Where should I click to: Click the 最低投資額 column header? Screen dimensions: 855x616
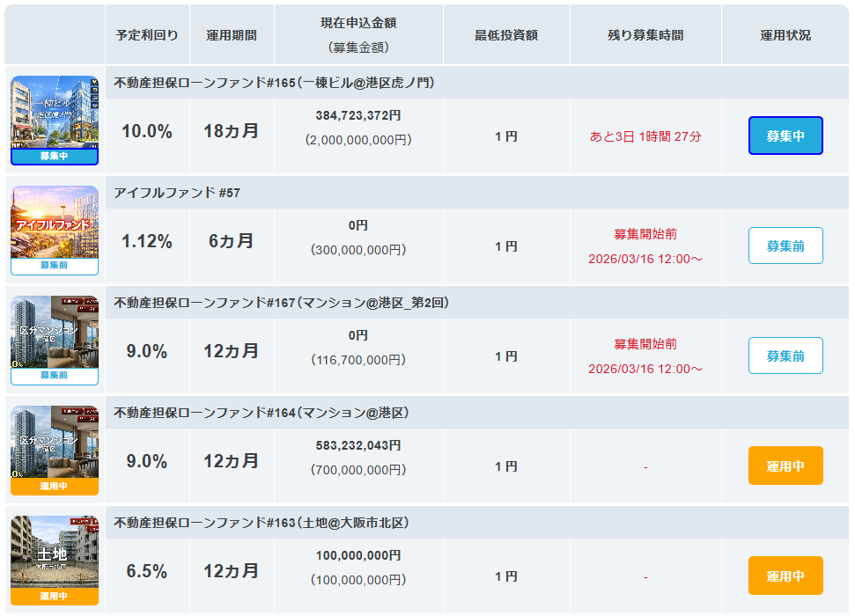point(506,35)
